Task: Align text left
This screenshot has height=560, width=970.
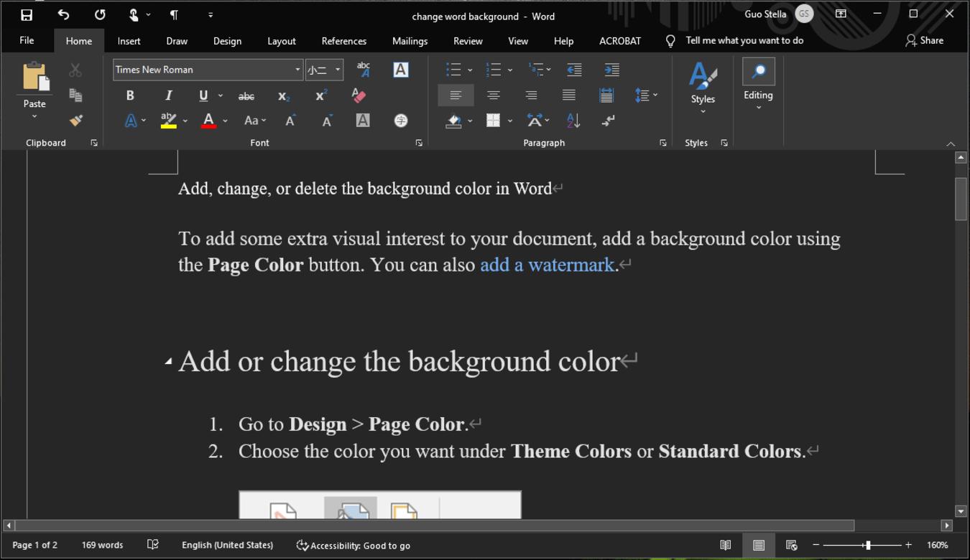Action: (x=456, y=95)
